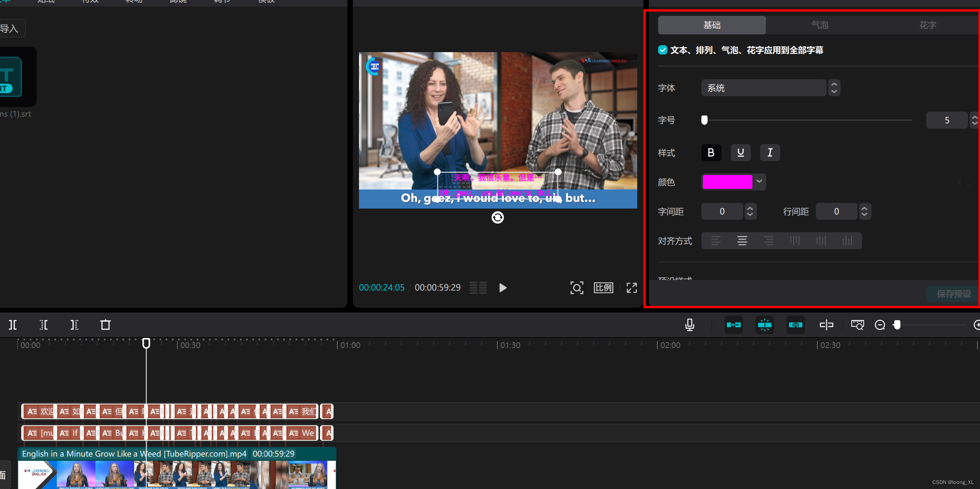This screenshot has height=489, width=980.
Task: Click the magenta text color swatch
Action: tap(727, 182)
